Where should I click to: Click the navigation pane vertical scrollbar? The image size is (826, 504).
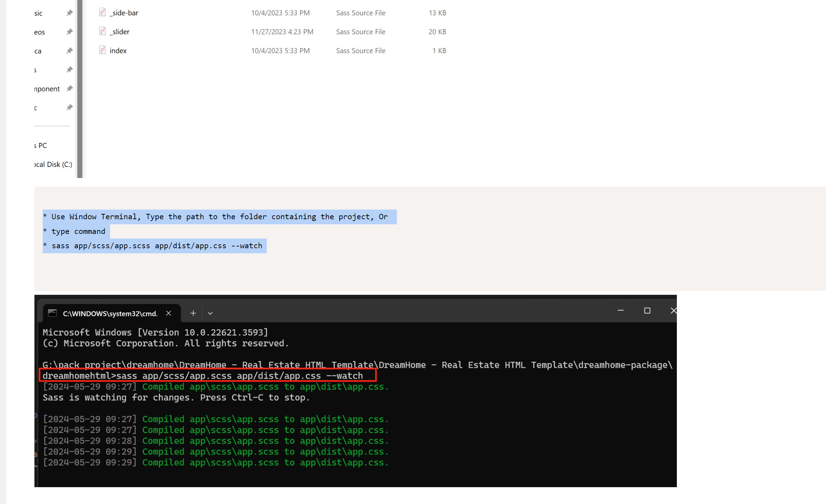coord(80,88)
